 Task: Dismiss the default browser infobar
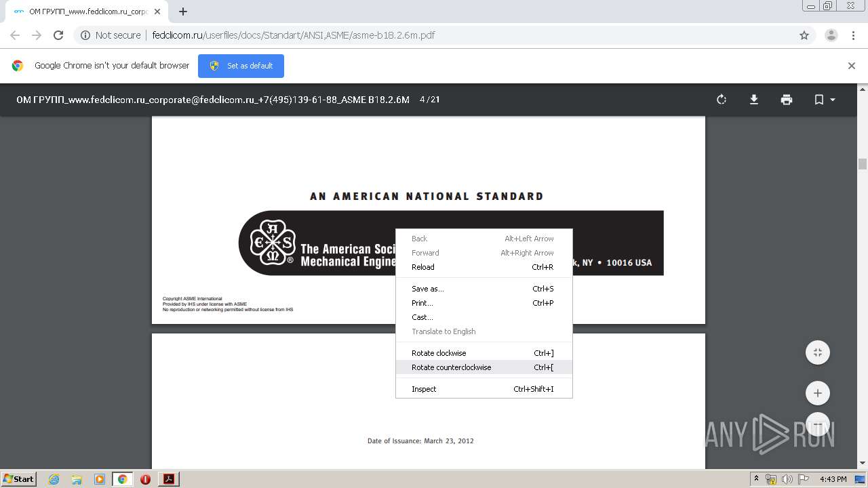click(852, 66)
